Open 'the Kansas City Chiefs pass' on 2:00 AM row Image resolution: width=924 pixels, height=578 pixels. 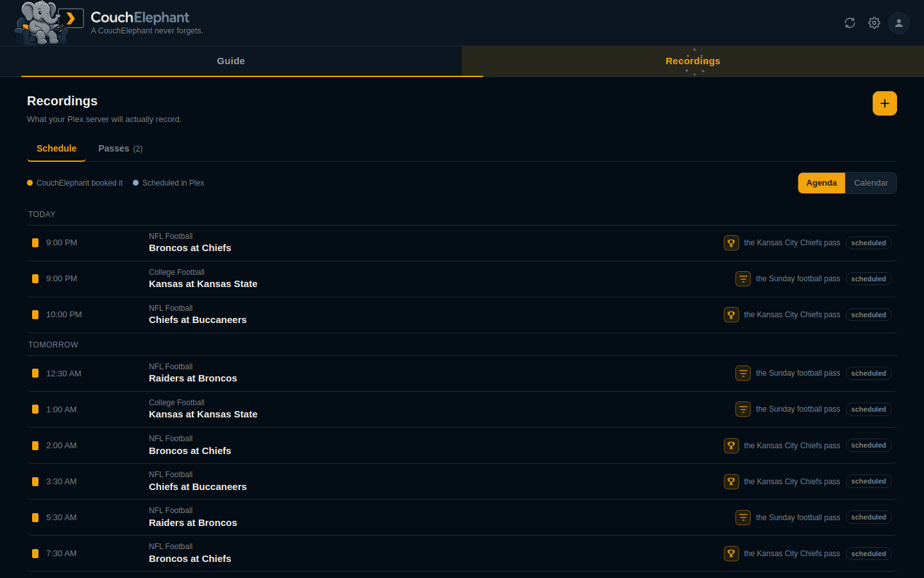pyautogui.click(x=792, y=446)
